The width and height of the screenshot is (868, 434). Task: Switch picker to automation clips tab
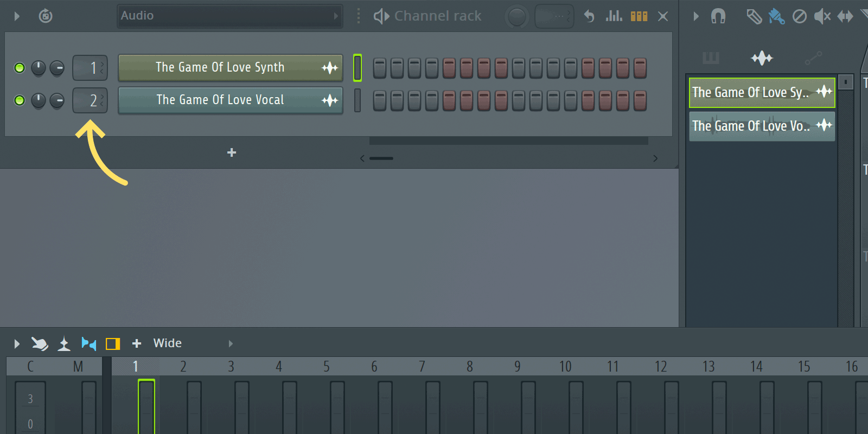tap(813, 58)
